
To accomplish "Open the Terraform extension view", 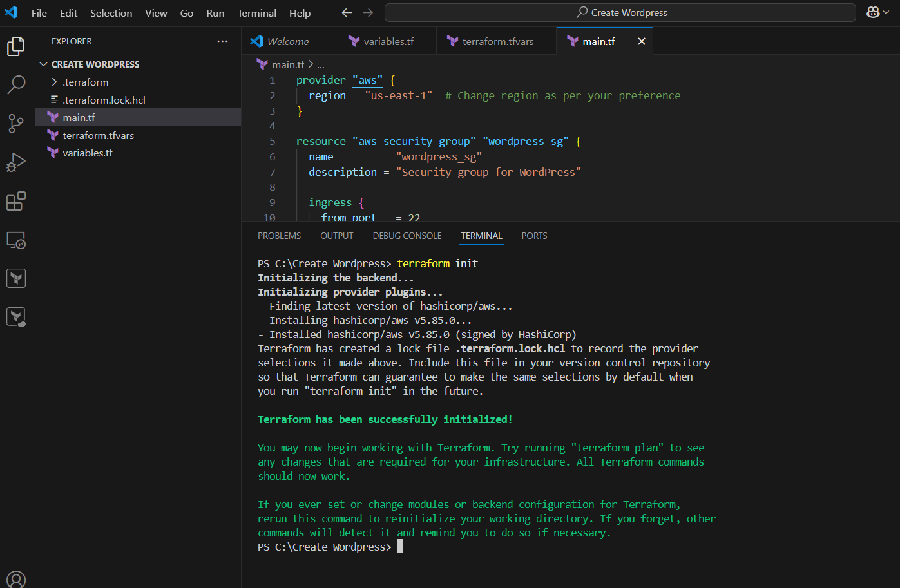I will click(x=16, y=278).
